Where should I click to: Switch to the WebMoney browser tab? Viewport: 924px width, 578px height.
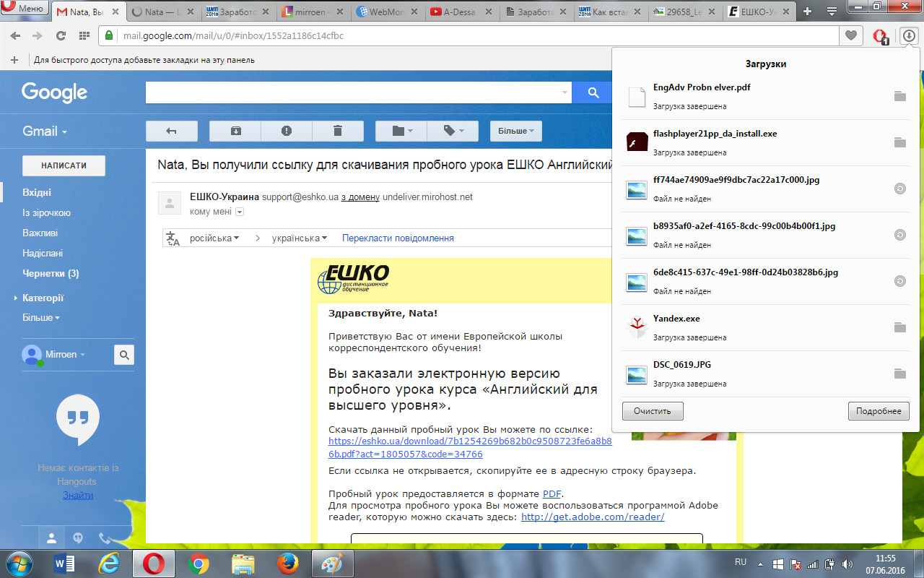(387, 12)
